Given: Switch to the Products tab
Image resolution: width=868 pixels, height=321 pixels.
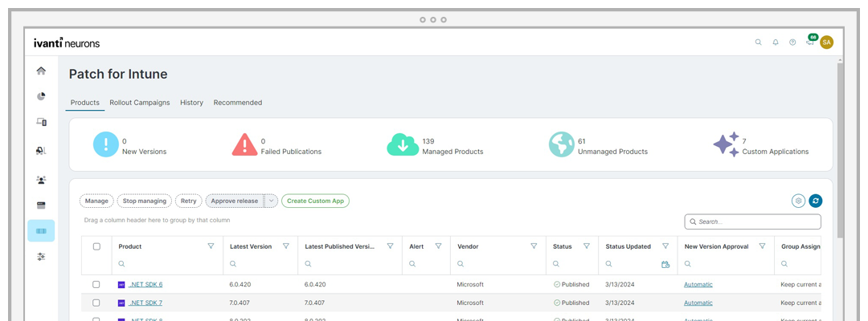Looking at the screenshot, I should click(x=84, y=103).
